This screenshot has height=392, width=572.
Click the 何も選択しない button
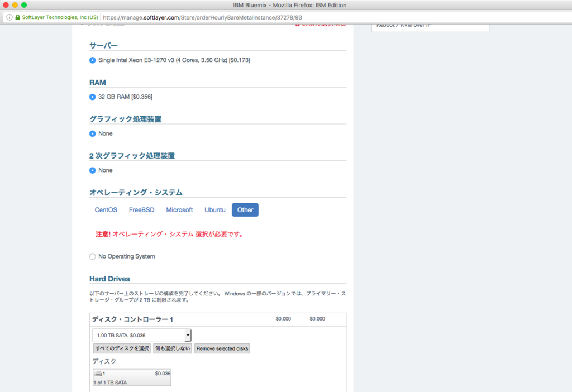173,348
